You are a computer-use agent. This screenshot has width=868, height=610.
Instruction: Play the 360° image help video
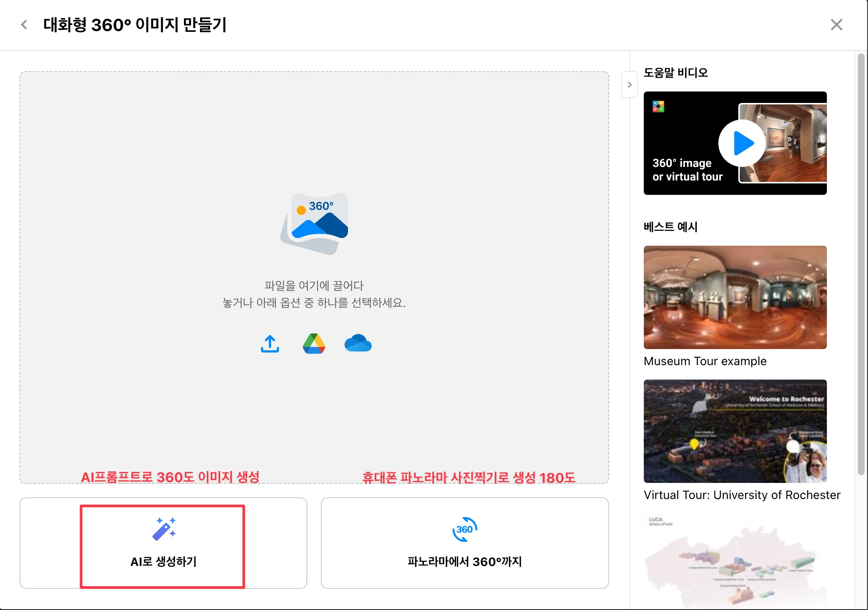click(x=742, y=143)
